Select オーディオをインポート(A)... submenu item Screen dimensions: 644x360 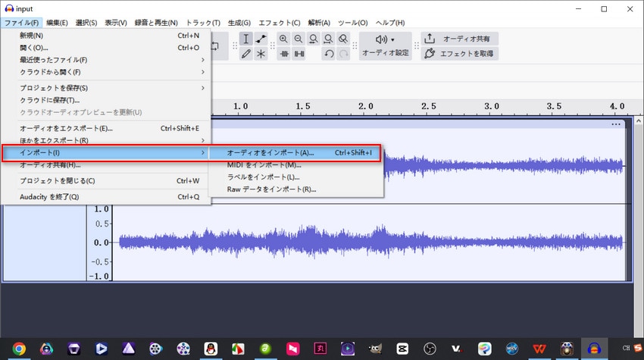295,152
